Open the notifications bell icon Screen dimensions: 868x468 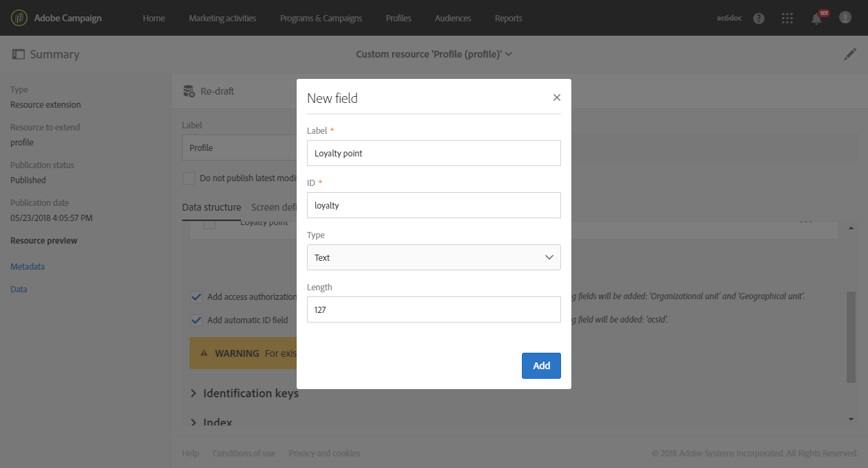coord(816,19)
